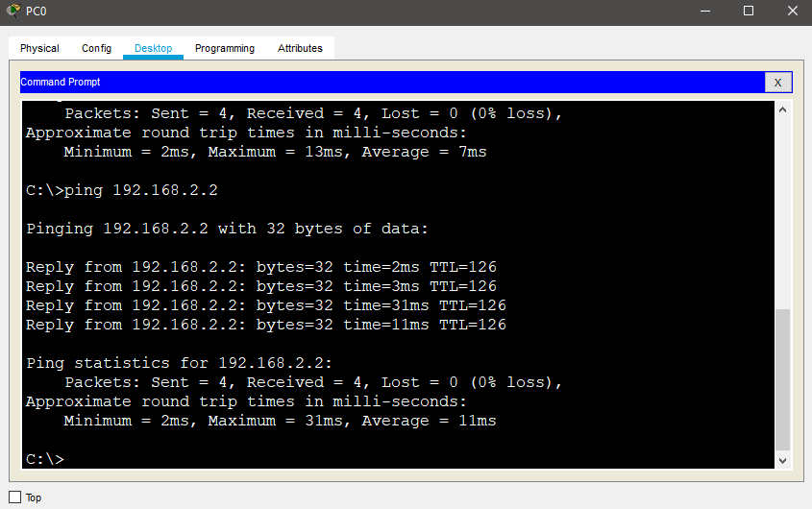The height and width of the screenshot is (509, 812).
Task: Open the Physical tab
Action: tap(39, 48)
